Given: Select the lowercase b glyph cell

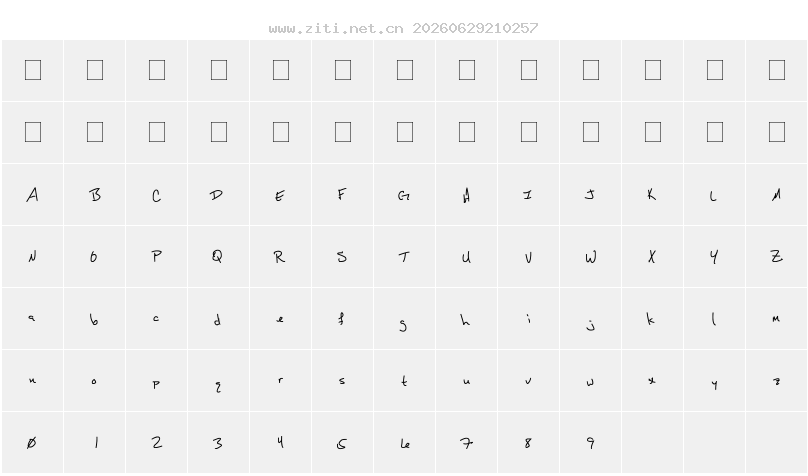Looking at the screenshot, I should point(95,319).
